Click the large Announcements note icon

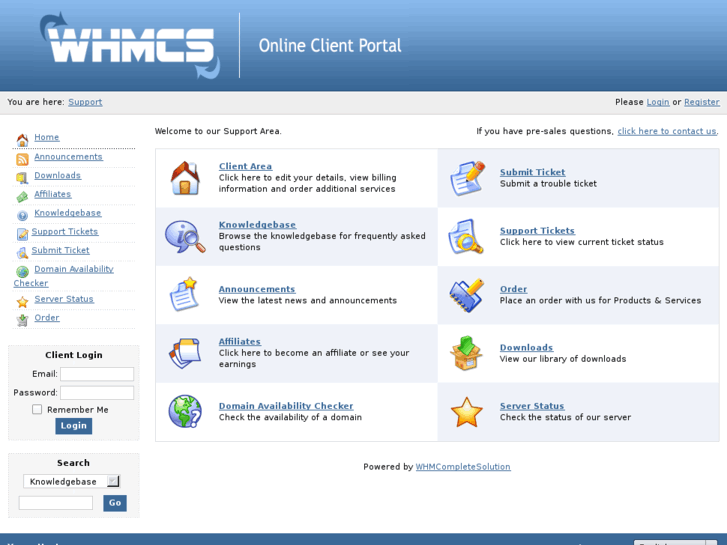tap(184, 294)
